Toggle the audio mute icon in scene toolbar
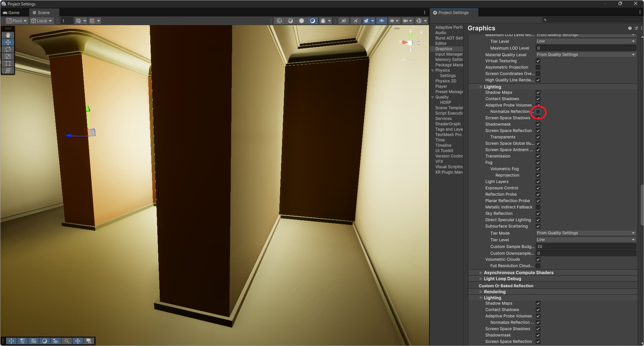This screenshot has width=644, height=346. pos(356,20)
